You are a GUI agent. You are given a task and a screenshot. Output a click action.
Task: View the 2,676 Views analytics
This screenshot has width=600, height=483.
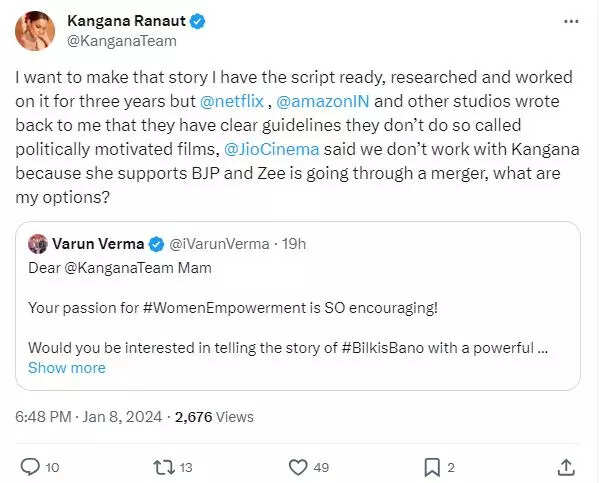click(x=214, y=416)
